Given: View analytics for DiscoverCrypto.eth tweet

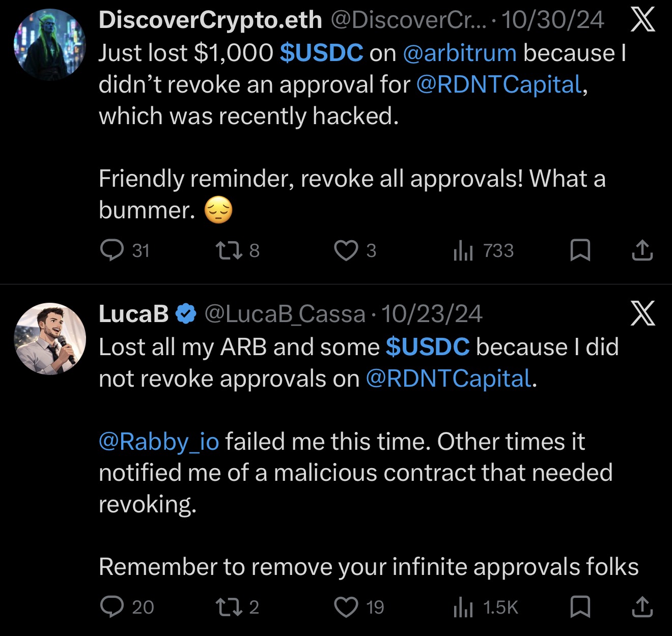Looking at the screenshot, I should 463,250.
